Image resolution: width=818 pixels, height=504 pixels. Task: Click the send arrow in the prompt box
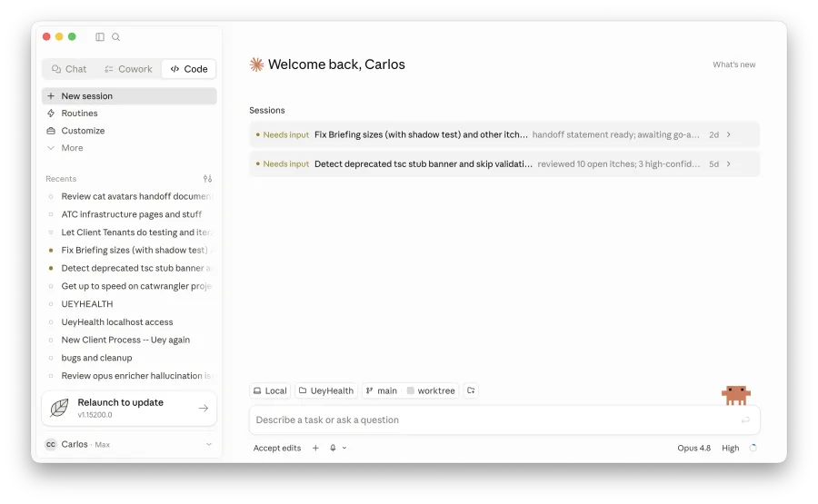click(x=745, y=420)
